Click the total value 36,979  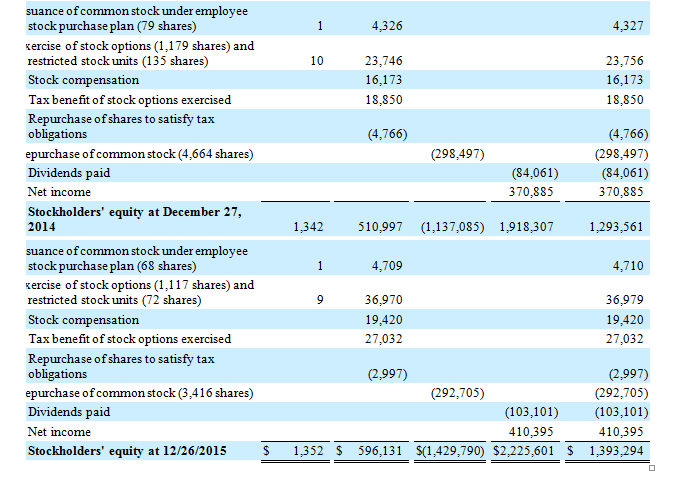click(x=624, y=300)
